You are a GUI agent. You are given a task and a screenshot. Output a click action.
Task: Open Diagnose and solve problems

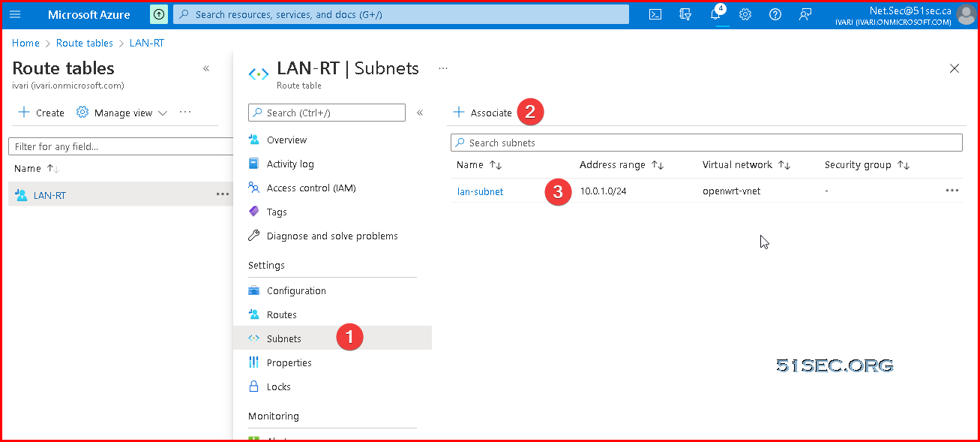point(332,236)
